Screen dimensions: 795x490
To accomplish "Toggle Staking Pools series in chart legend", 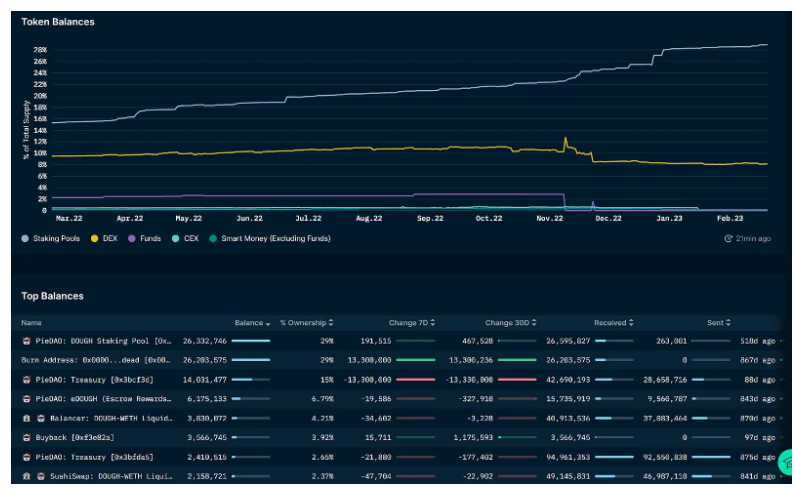I will 51,238.
